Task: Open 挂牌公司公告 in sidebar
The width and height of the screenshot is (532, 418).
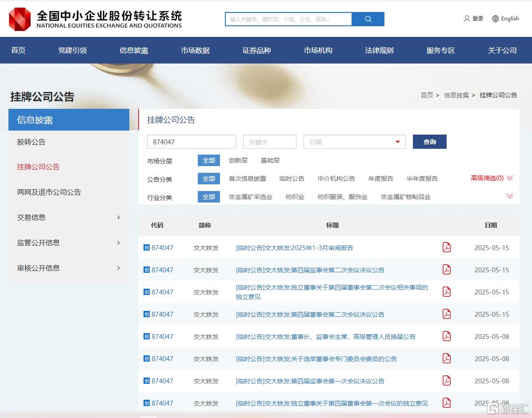Action: [38, 167]
